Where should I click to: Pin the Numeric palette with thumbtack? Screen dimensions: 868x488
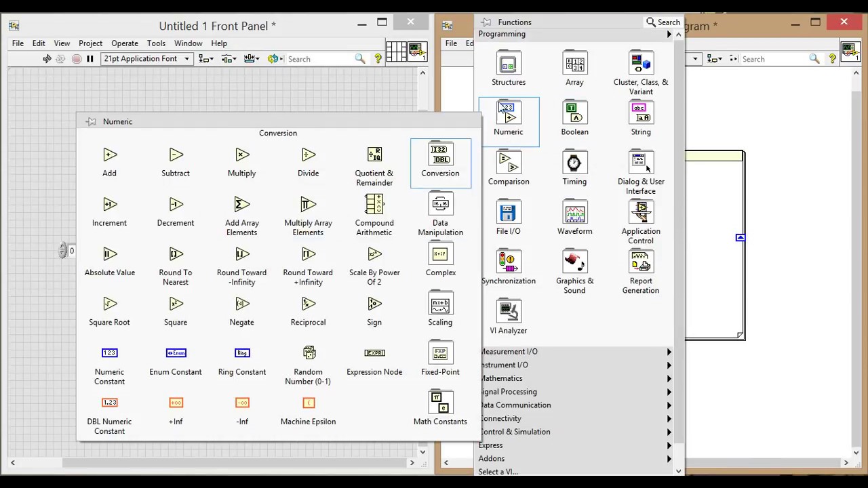[91, 121]
